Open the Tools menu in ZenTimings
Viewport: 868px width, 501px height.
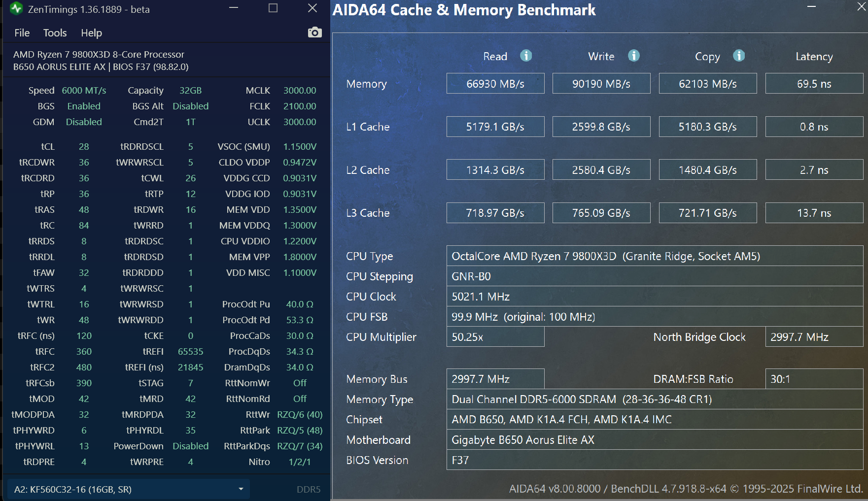point(55,33)
